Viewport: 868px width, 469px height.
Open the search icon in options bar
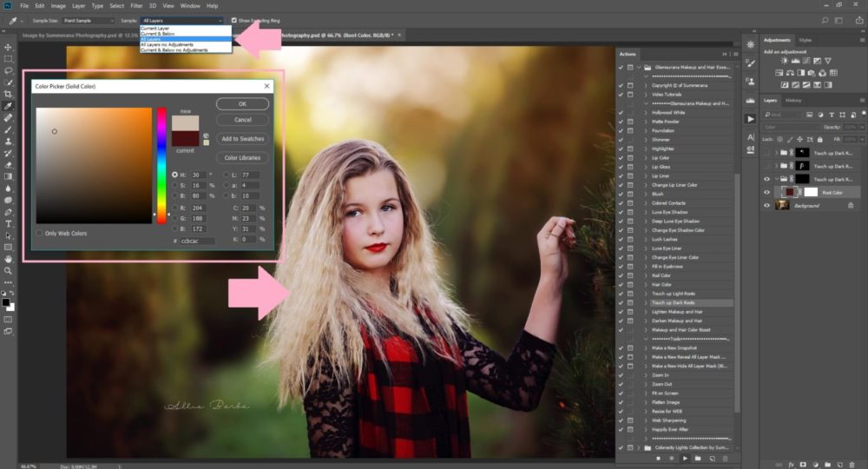pos(825,21)
